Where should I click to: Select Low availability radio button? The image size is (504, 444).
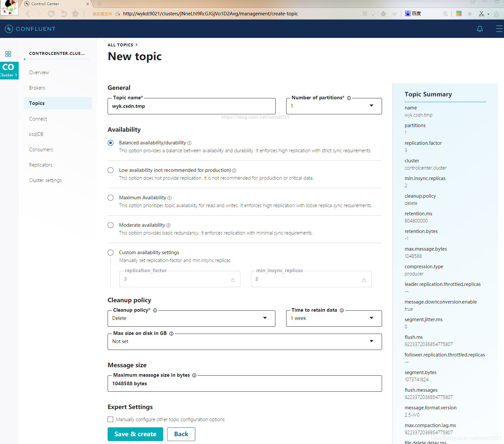111,170
